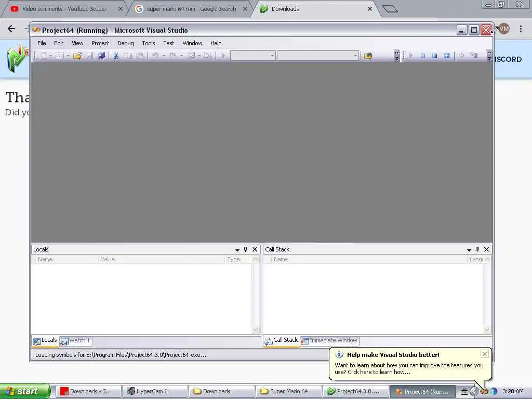This screenshot has height=399, width=532.
Task: Open the Call Stack window position dropdown
Action: tap(469, 250)
